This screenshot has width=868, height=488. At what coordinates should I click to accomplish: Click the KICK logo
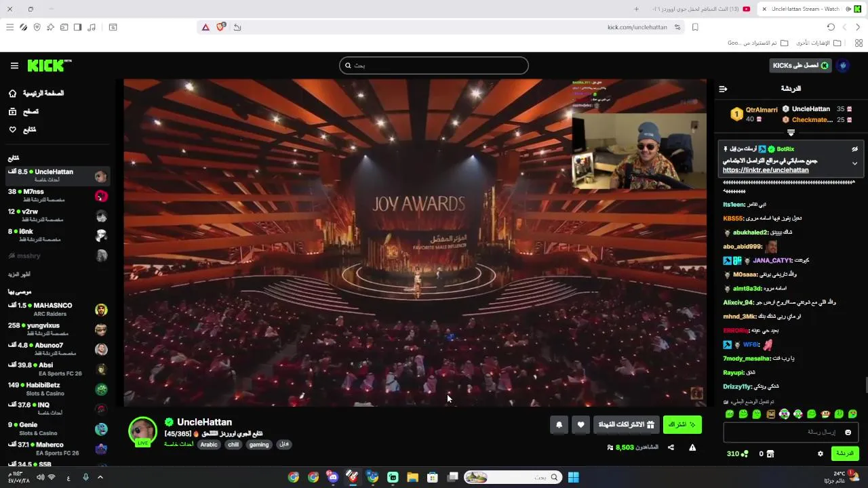click(x=49, y=66)
